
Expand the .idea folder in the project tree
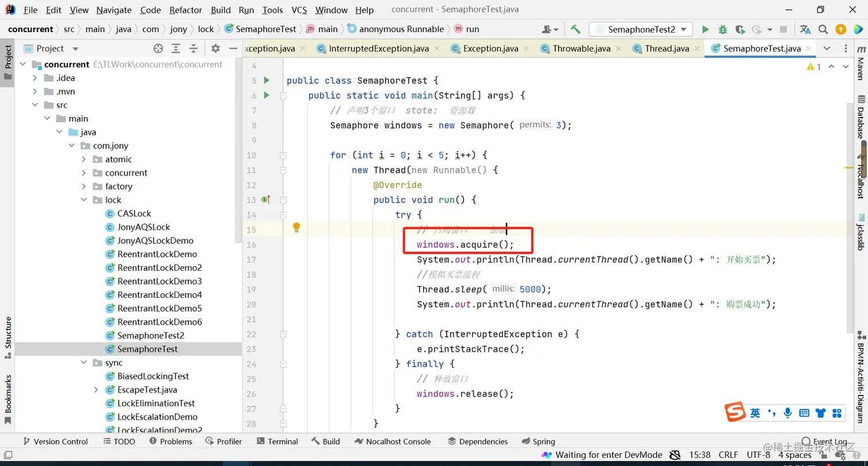click(x=35, y=78)
